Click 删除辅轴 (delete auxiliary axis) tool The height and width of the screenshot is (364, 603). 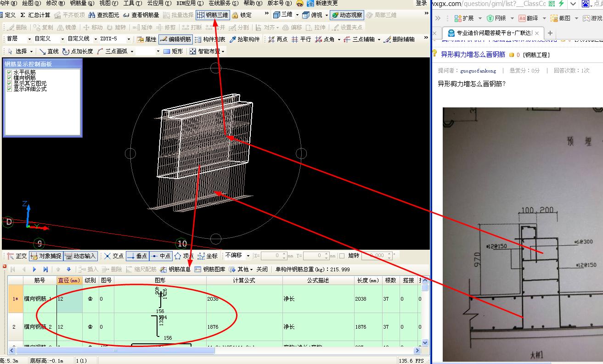coord(399,39)
